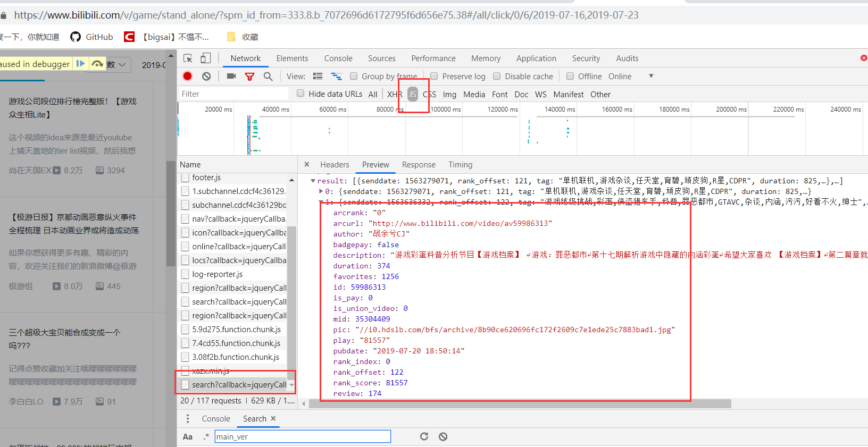Click the preview pane horizontal scrollbar

520,404
